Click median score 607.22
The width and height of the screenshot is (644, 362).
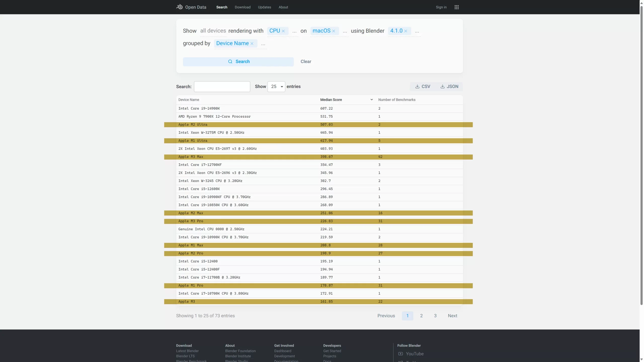[x=326, y=109]
